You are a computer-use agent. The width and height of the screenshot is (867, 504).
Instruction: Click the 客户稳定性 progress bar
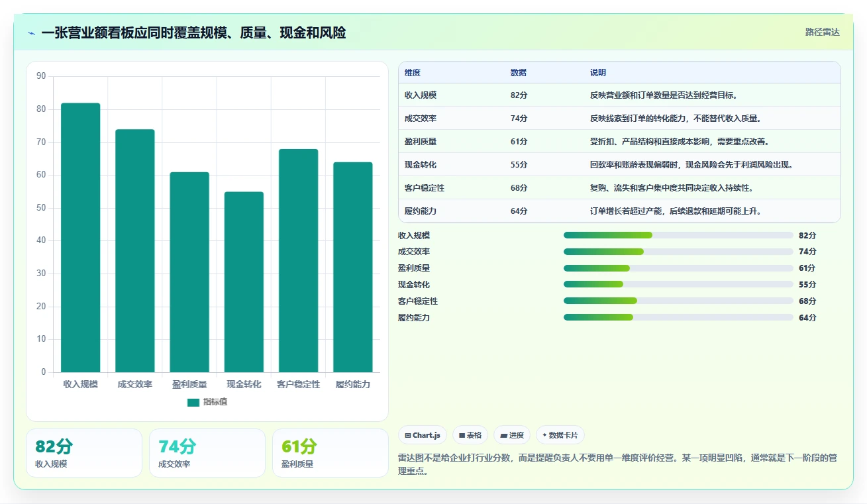pos(678,301)
